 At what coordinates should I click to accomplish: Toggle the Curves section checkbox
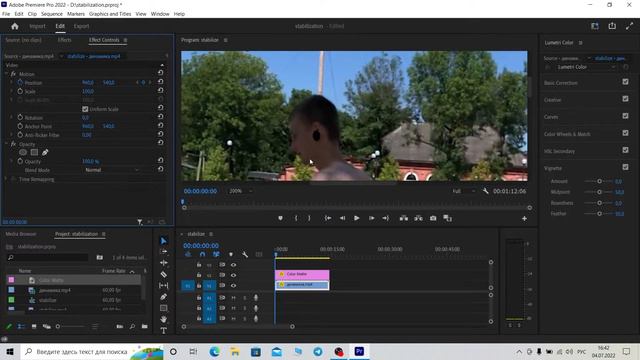pos(625,116)
